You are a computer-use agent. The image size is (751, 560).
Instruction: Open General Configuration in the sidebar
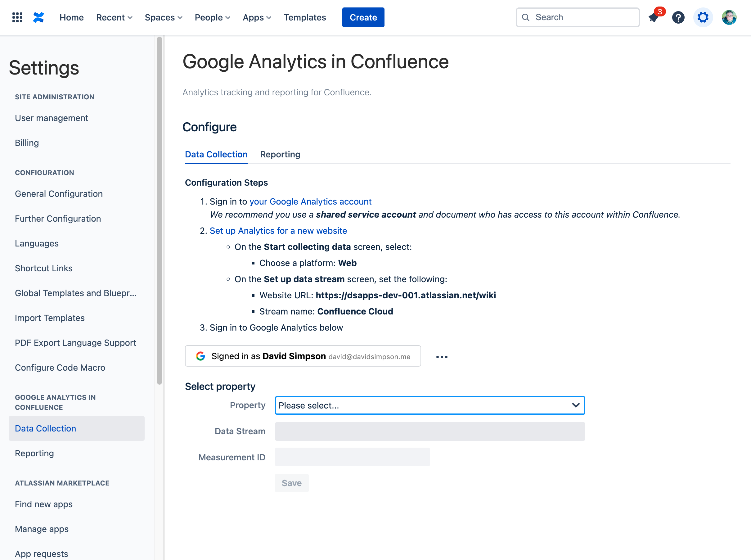[x=59, y=194]
